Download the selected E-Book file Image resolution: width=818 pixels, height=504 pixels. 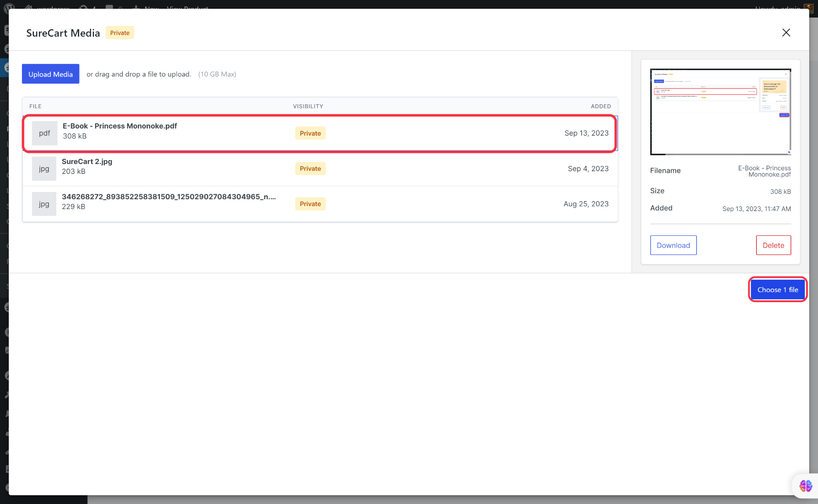[673, 245]
